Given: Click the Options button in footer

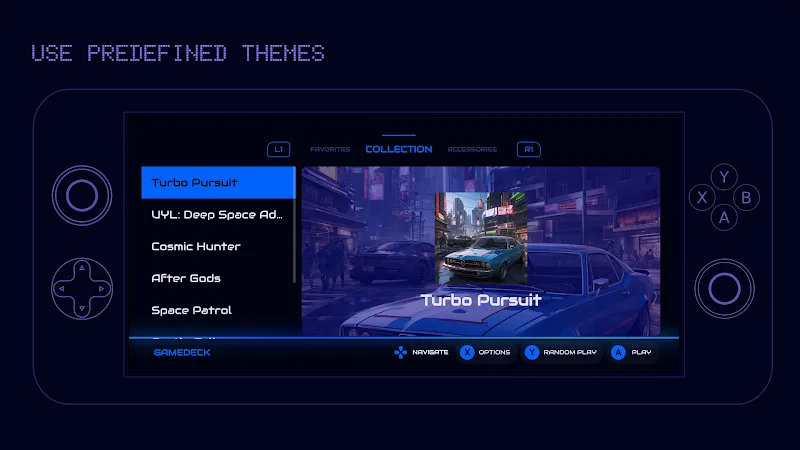Looking at the screenshot, I should click(467, 352).
